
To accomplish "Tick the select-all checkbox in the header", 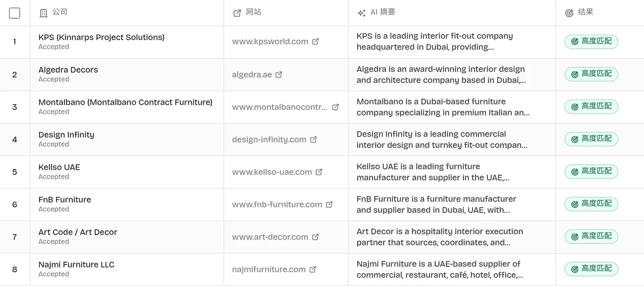I will coord(14,13).
